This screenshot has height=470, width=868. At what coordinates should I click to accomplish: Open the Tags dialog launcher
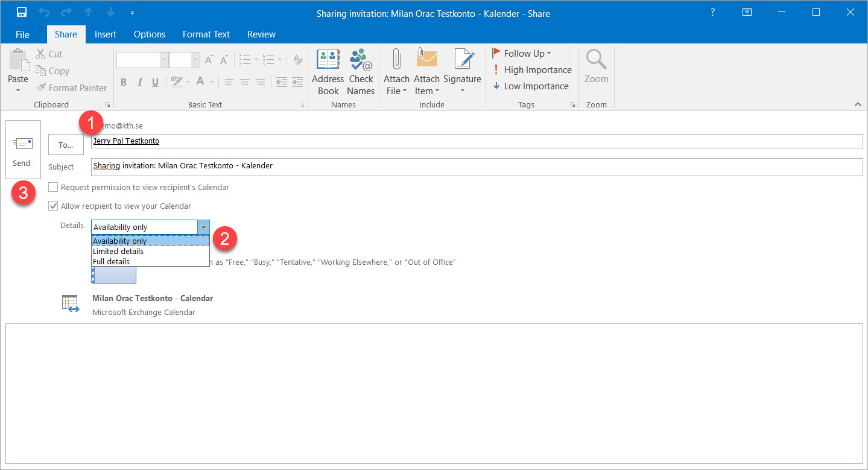coord(572,105)
